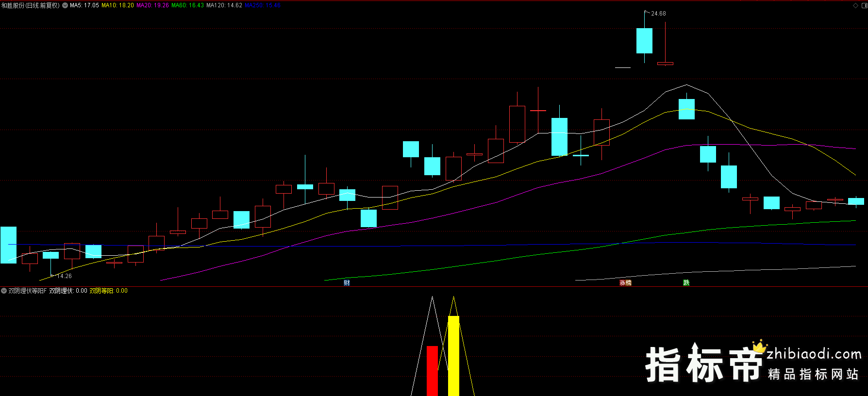Click the 跌 marker on the chart
Screen dimensions: 868x396
point(686,282)
